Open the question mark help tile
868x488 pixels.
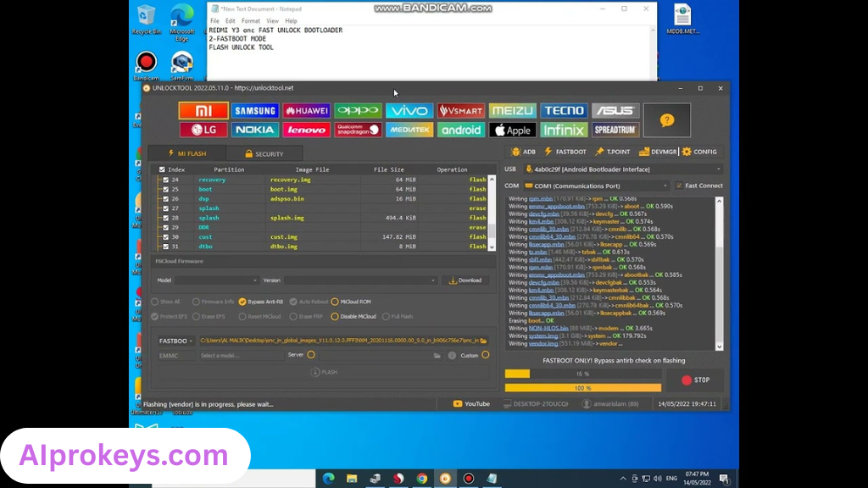tap(667, 120)
